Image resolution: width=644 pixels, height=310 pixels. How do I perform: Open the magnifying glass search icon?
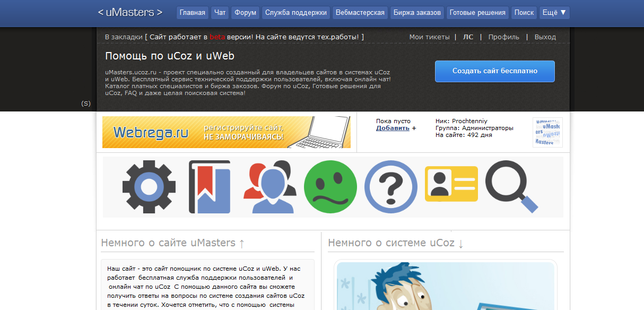(512, 186)
